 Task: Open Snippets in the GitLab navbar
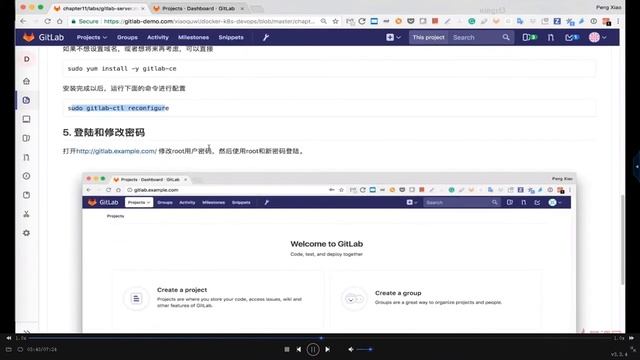pyautogui.click(x=231, y=37)
